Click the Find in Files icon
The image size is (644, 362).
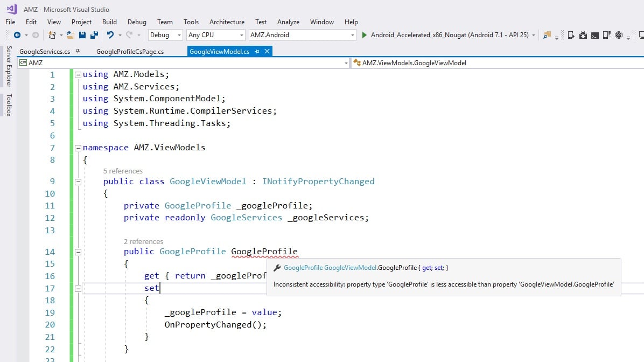(547, 36)
